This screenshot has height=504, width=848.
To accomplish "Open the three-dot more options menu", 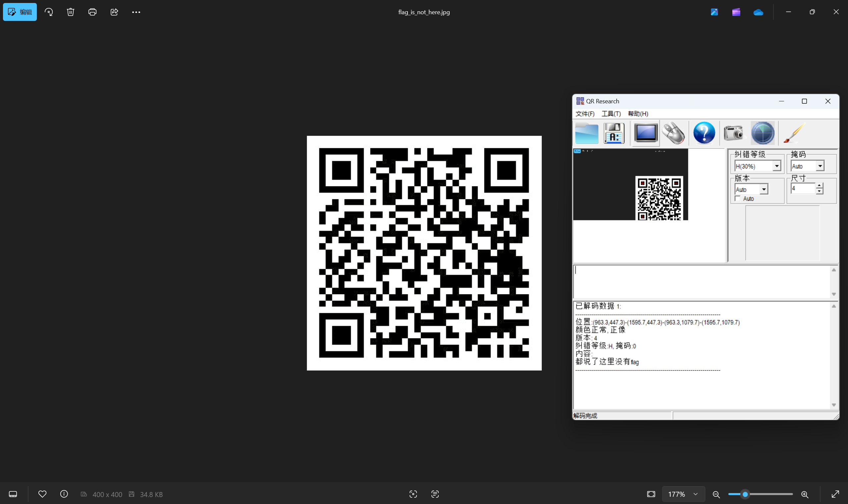I will tap(136, 12).
